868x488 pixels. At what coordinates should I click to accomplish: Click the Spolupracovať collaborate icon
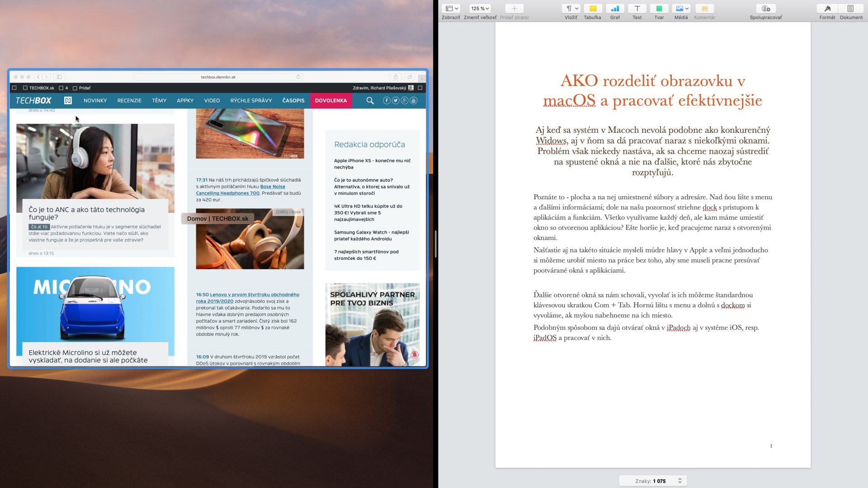pyautogui.click(x=766, y=9)
